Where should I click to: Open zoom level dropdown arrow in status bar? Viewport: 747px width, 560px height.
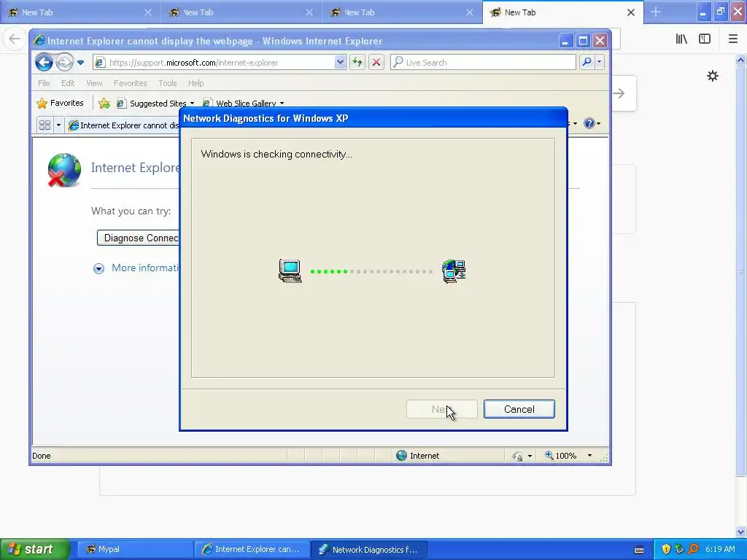[589, 456]
